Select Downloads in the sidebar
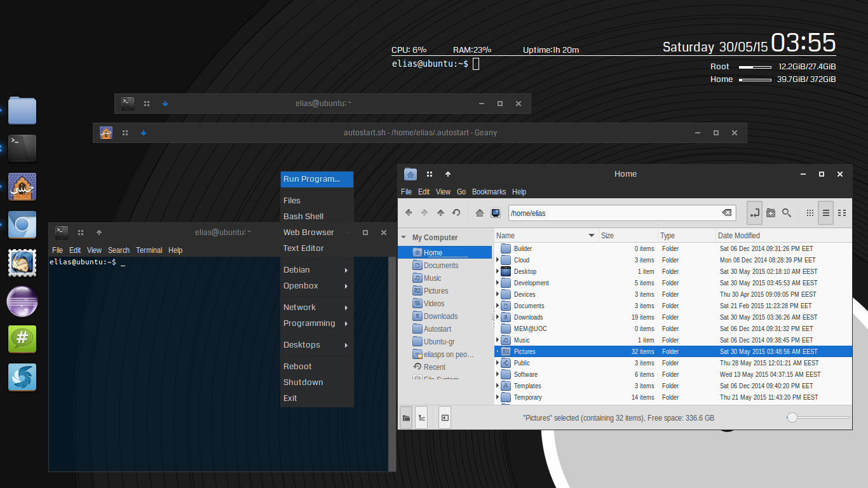 [x=441, y=316]
